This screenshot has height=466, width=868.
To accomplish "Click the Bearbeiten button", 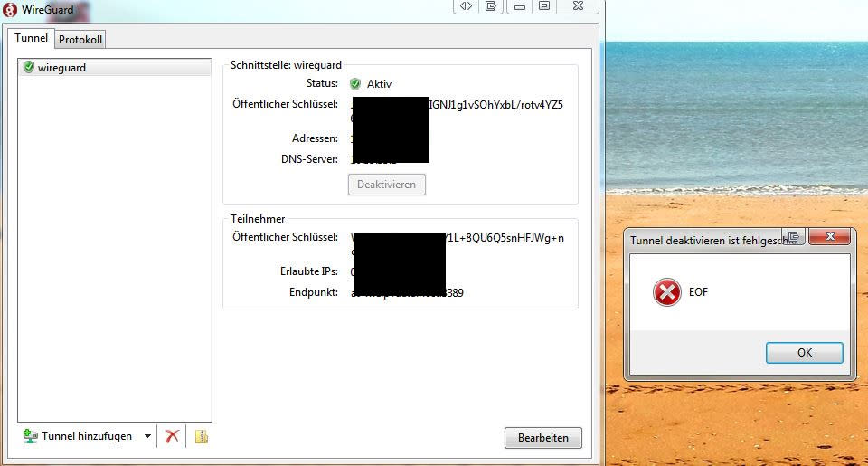I will click(543, 438).
